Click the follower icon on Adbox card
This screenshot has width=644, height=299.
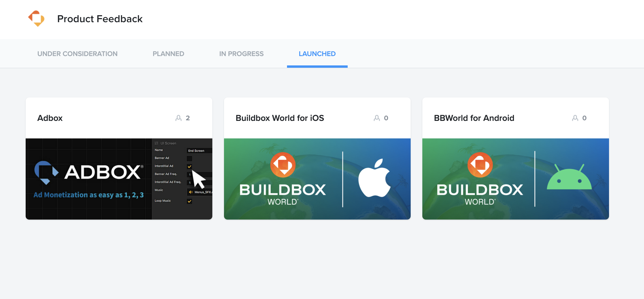pyautogui.click(x=178, y=118)
